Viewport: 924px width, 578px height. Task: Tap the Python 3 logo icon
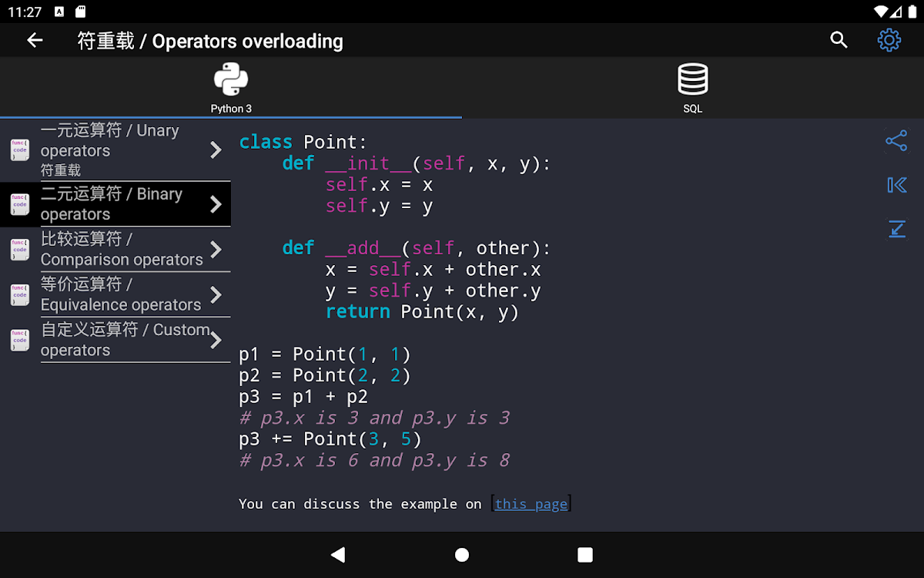231,79
